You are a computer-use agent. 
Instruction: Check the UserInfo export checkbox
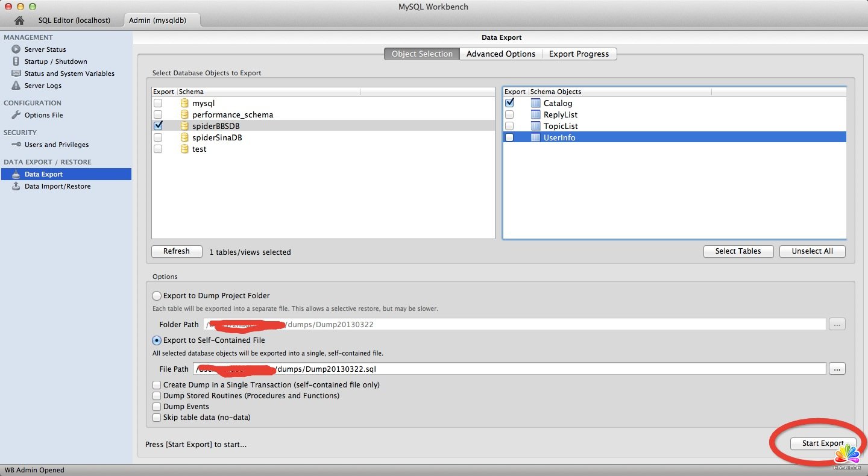[x=509, y=137]
